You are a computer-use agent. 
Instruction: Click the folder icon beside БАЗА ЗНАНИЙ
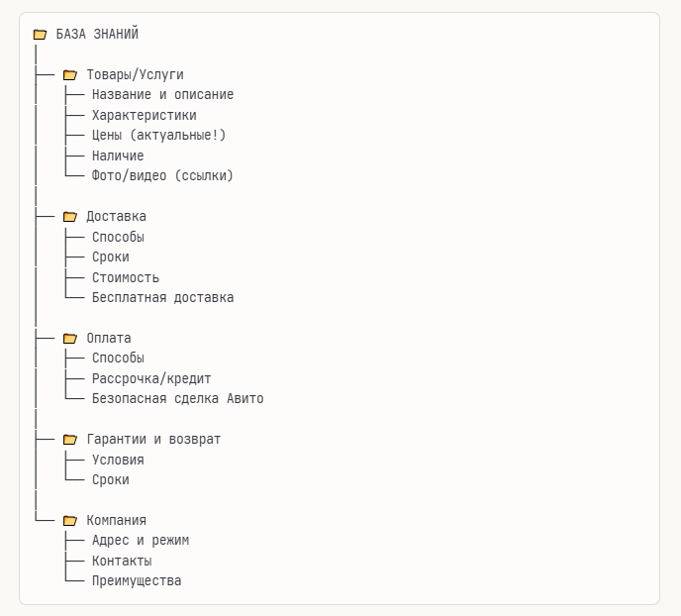(x=41, y=35)
